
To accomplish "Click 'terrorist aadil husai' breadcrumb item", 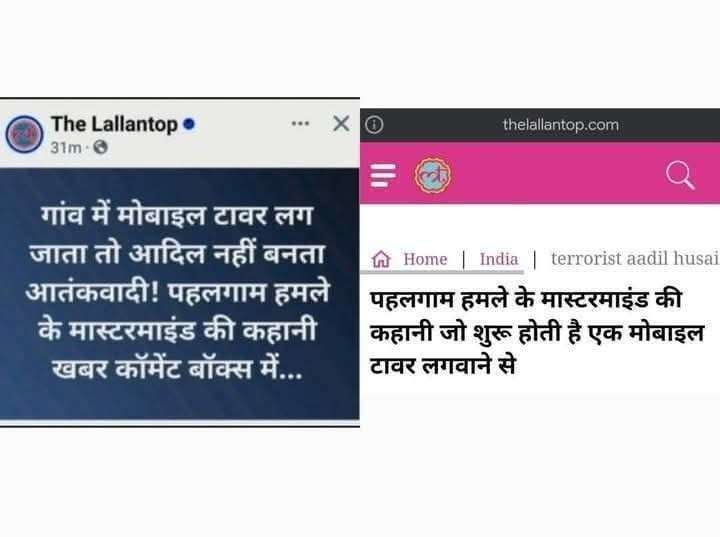I will pyautogui.click(x=635, y=259).
